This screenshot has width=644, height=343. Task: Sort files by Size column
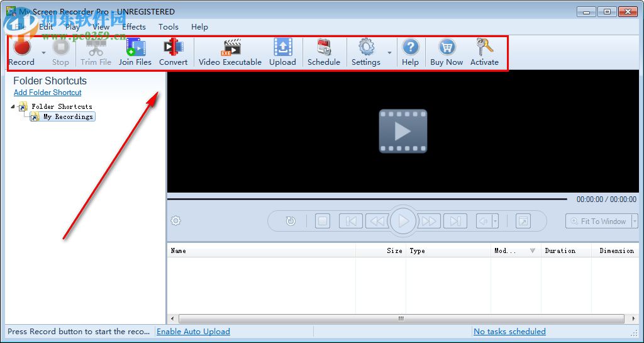point(380,250)
